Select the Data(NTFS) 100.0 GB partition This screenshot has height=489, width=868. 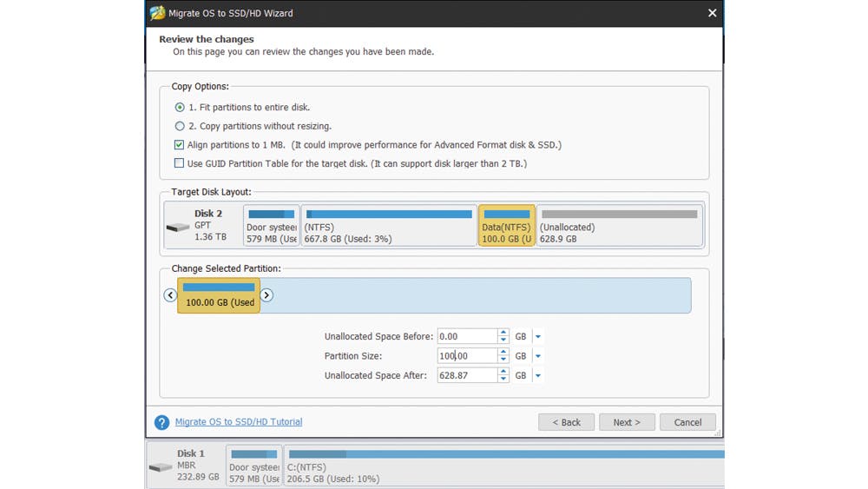507,226
